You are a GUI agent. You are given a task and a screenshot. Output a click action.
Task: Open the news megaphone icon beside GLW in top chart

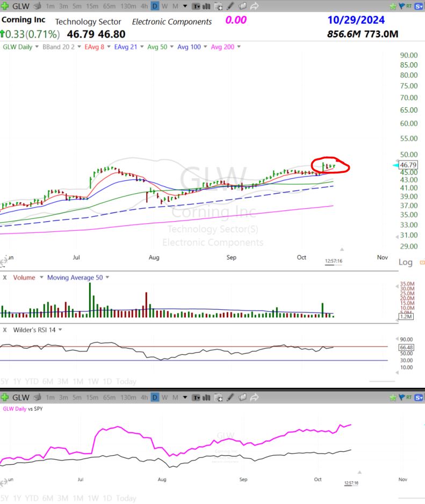[x=37, y=6]
